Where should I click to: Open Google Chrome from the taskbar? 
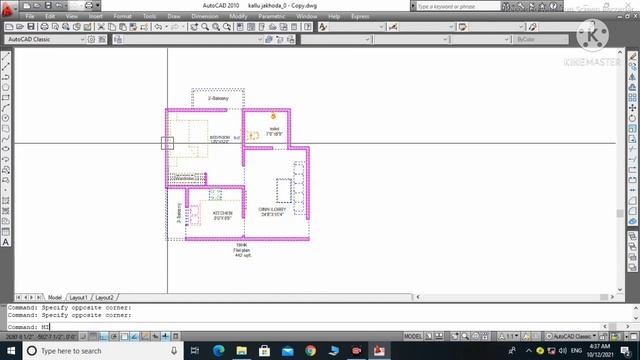tap(311, 351)
